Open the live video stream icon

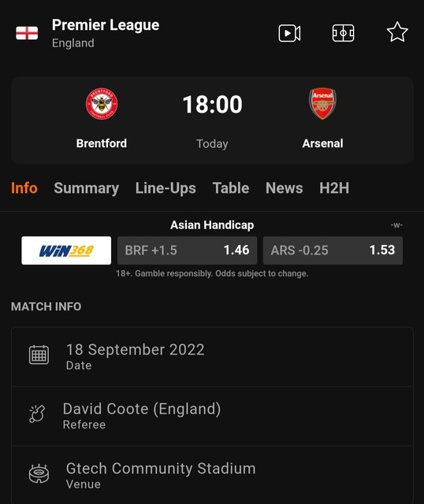point(289,33)
